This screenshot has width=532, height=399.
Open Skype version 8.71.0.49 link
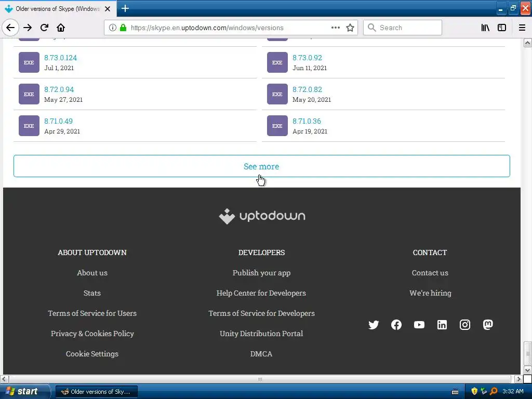click(x=58, y=121)
